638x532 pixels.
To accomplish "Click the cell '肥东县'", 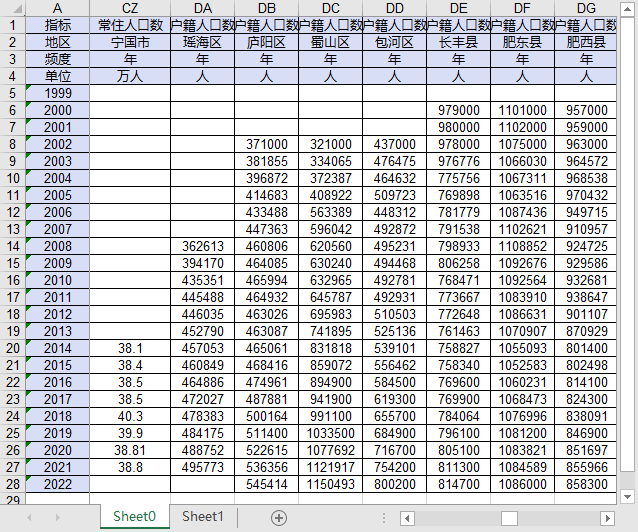I will pyautogui.click(x=522, y=42).
